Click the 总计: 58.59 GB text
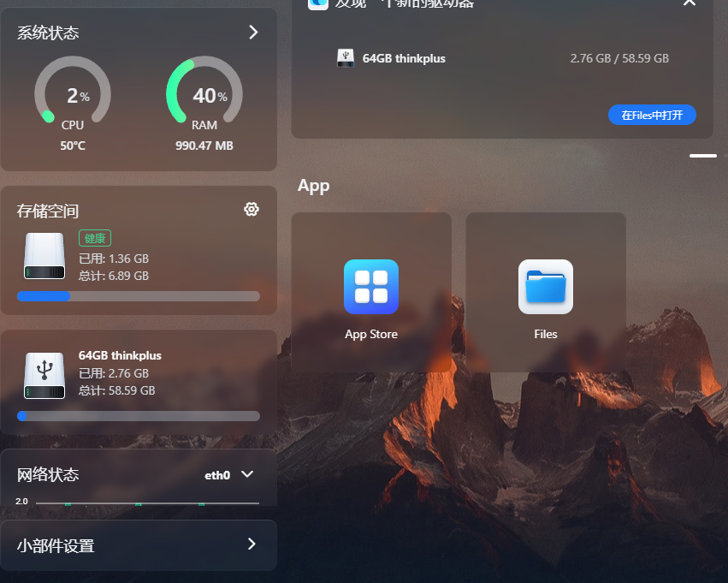Viewport: 728px width, 583px height. [117, 390]
